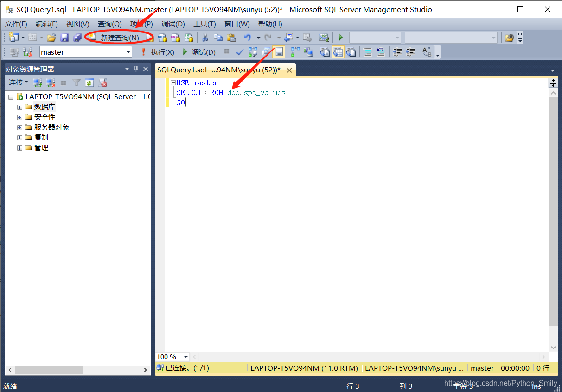This screenshot has width=562, height=392.
Task: Click Display Estimated Execution Plan icon
Action: pos(253,52)
